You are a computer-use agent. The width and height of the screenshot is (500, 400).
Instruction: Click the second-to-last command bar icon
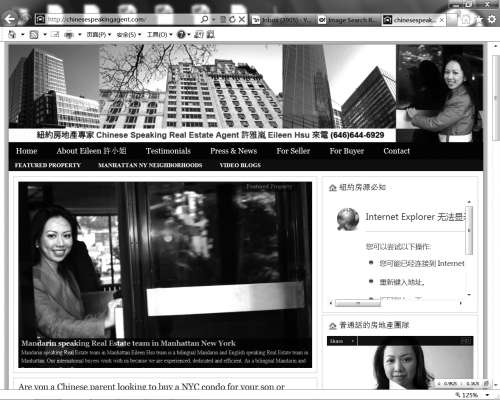199,34
